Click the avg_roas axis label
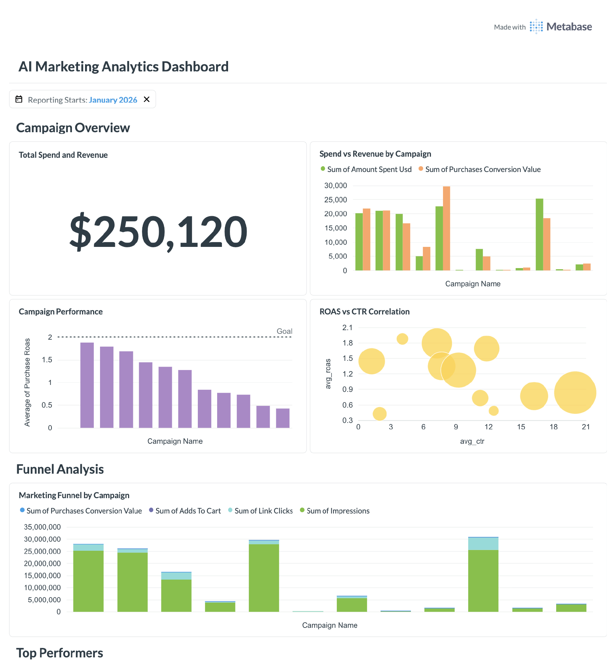This screenshot has height=672, width=616. (328, 374)
